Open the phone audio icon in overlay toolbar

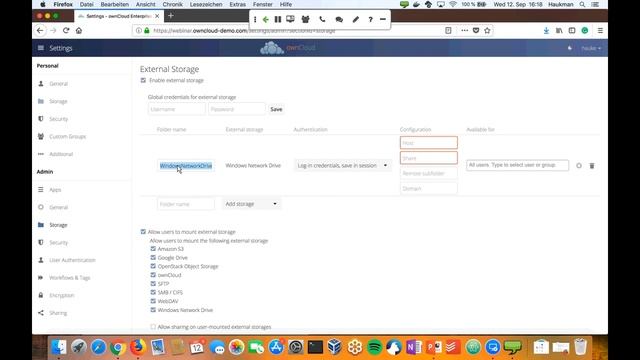322,19
